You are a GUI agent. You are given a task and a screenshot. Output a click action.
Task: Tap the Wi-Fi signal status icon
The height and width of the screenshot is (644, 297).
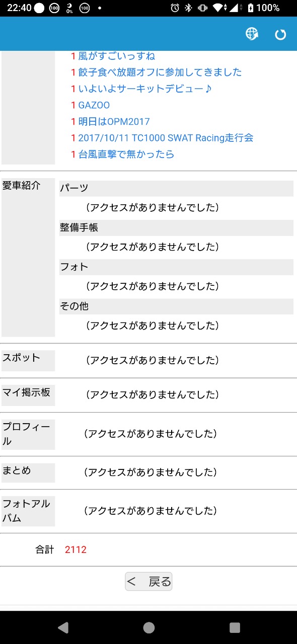pos(217,8)
